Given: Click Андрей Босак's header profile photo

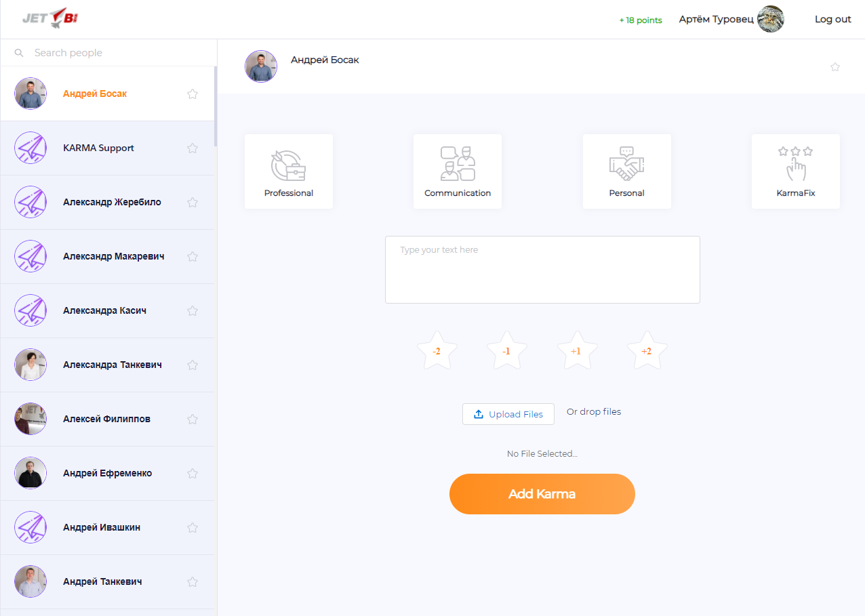Looking at the screenshot, I should [x=261, y=66].
